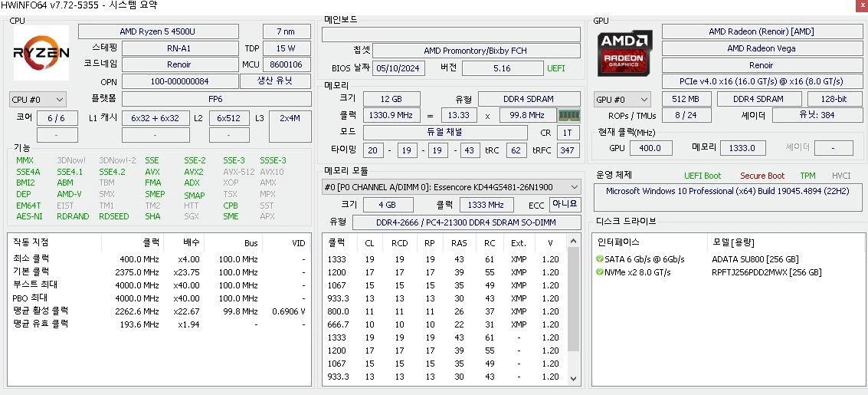This screenshot has width=868, height=395.
Task: Select the ADATA SU800 [256 GB] drive entry
Action: tap(755, 259)
